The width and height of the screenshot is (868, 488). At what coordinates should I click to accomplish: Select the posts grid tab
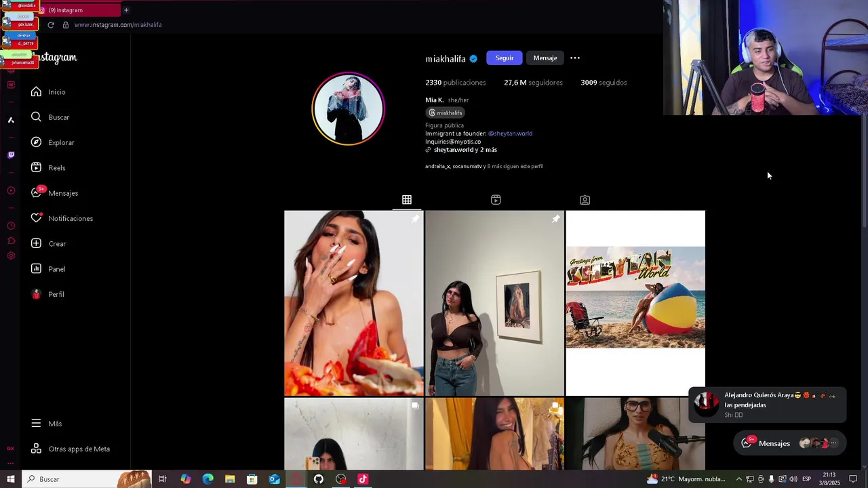407,200
